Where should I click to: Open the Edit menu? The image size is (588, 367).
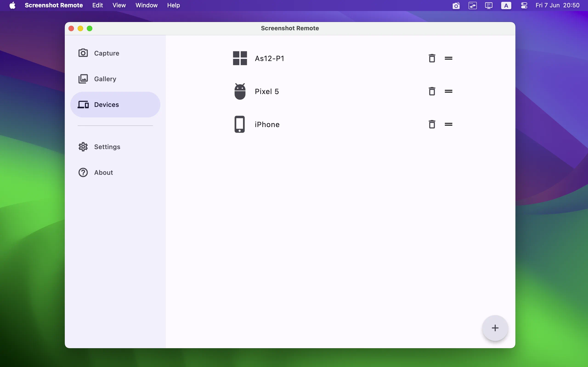coord(97,5)
